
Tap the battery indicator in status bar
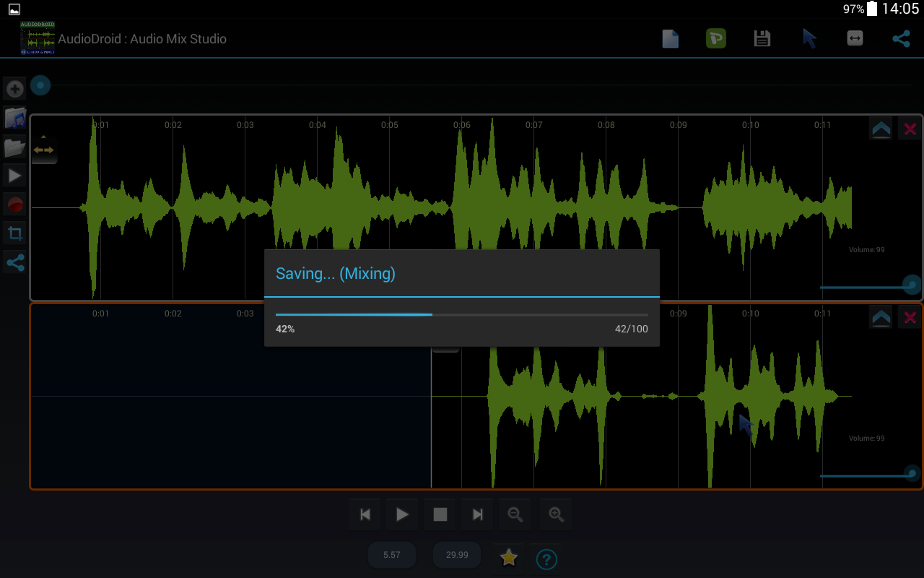(872, 9)
